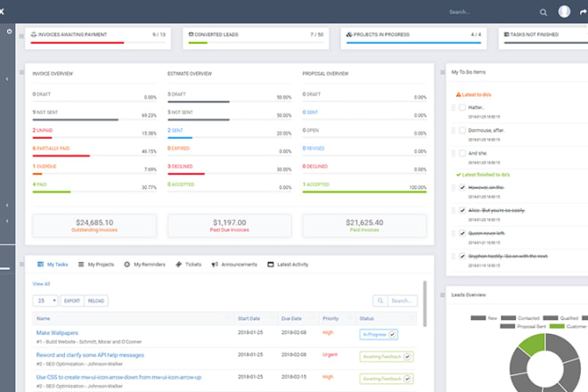Image resolution: width=588 pixels, height=392 pixels.
Task: Click warning icon beside Latest to do's
Action: point(458,94)
